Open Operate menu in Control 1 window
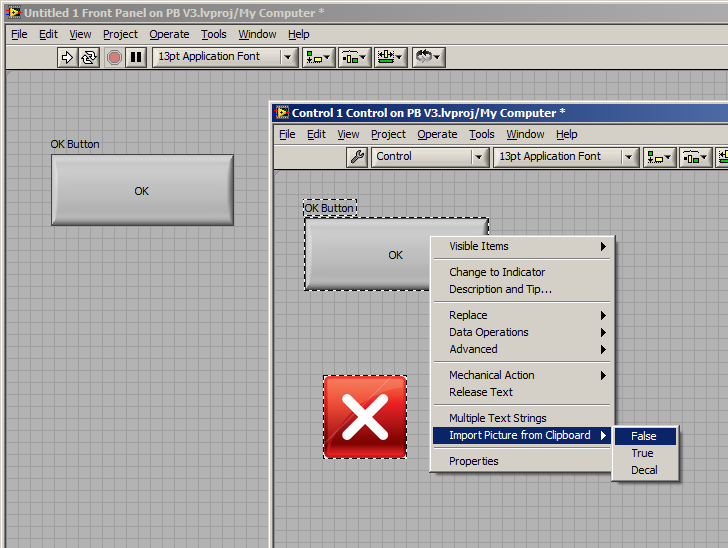This screenshot has width=728, height=548. [x=437, y=134]
